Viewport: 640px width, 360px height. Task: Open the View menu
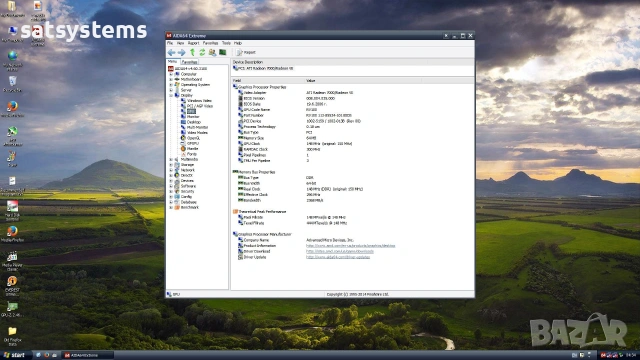point(180,43)
